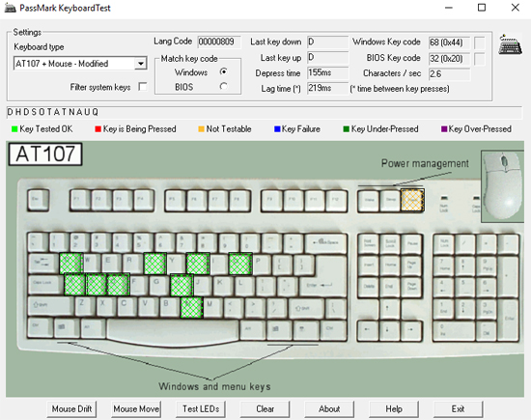Viewport: 531px width, 420px height.
Task: Click the P key on keyboard image
Action: (262, 264)
